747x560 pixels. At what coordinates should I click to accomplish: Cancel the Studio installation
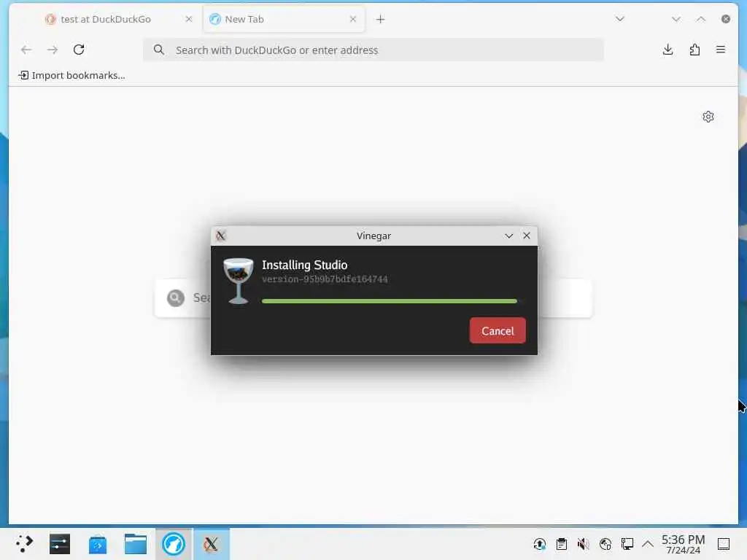click(498, 330)
